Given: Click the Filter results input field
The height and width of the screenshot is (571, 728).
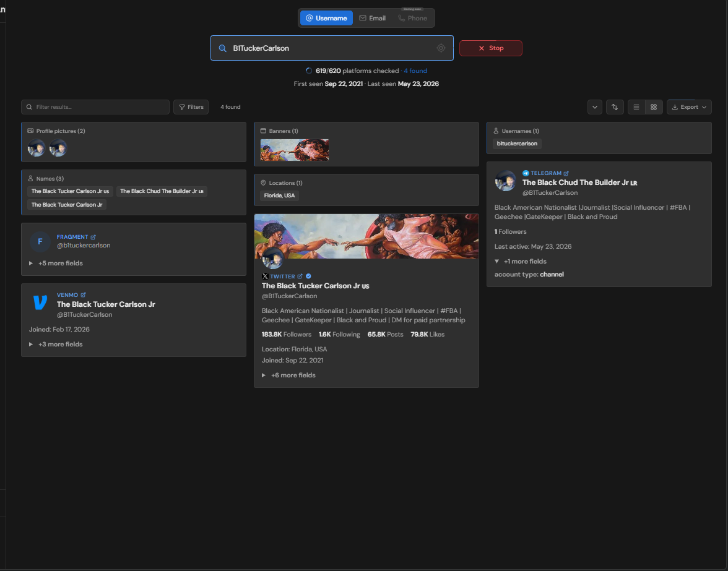Looking at the screenshot, I should pyautogui.click(x=95, y=107).
